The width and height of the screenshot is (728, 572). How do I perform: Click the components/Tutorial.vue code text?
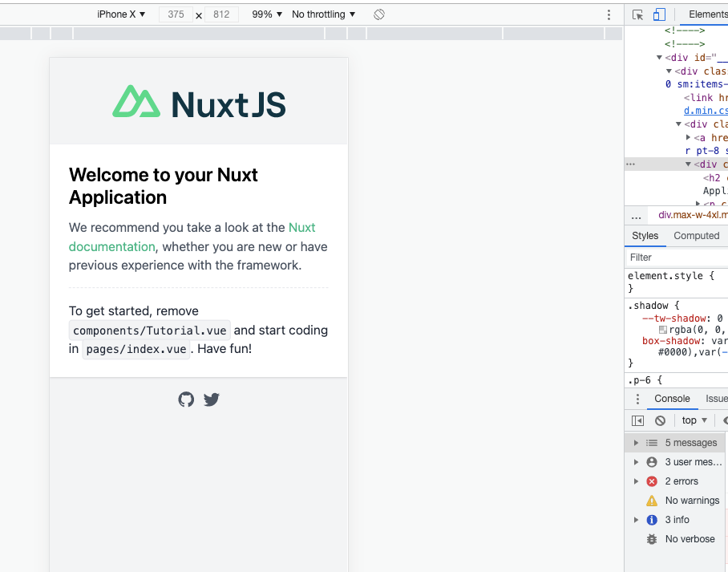[149, 331]
